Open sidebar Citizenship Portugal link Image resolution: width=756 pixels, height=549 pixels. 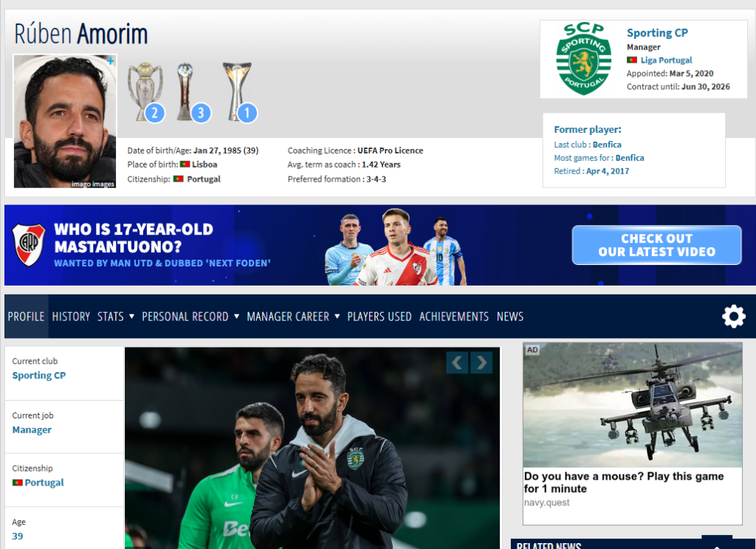(x=44, y=483)
